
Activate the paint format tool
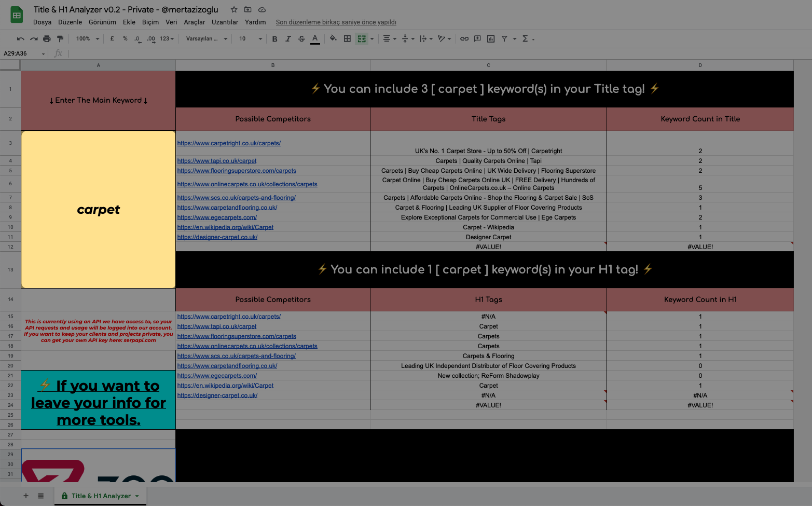point(60,39)
